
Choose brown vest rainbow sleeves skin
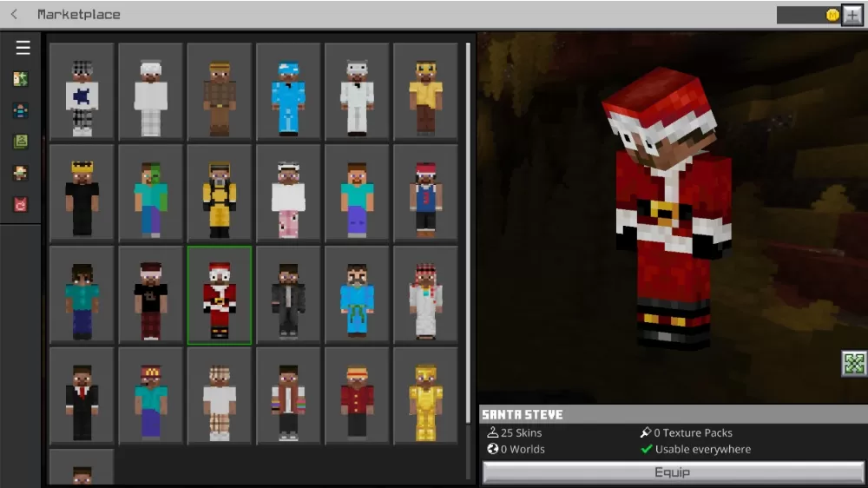288,397
